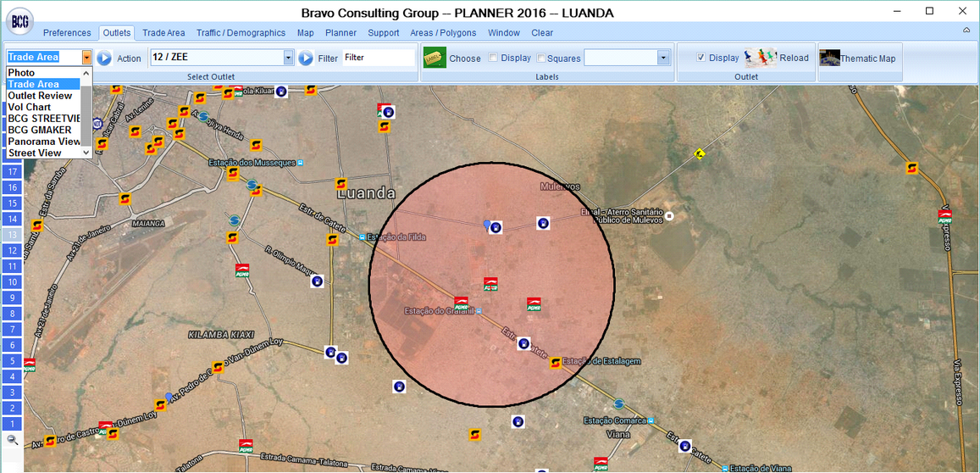Click the Sonangol marker at top right road
Image resolution: width=980 pixels, height=473 pixels.
click(912, 168)
